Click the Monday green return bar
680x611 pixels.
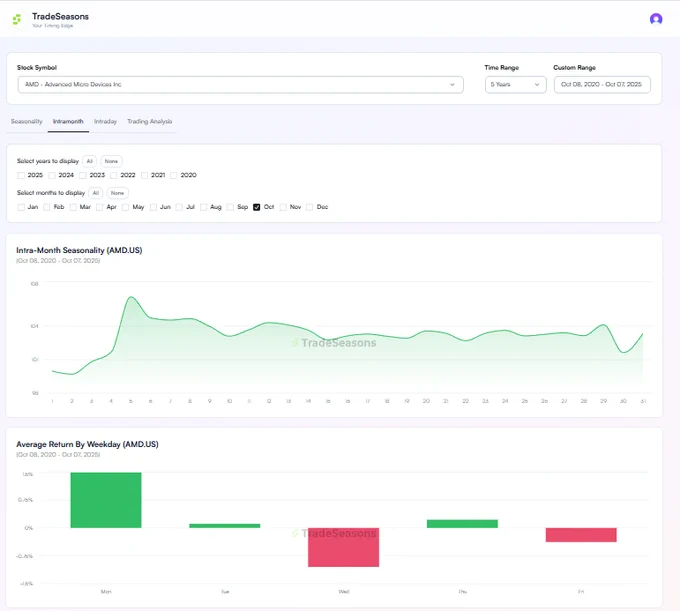(106, 500)
